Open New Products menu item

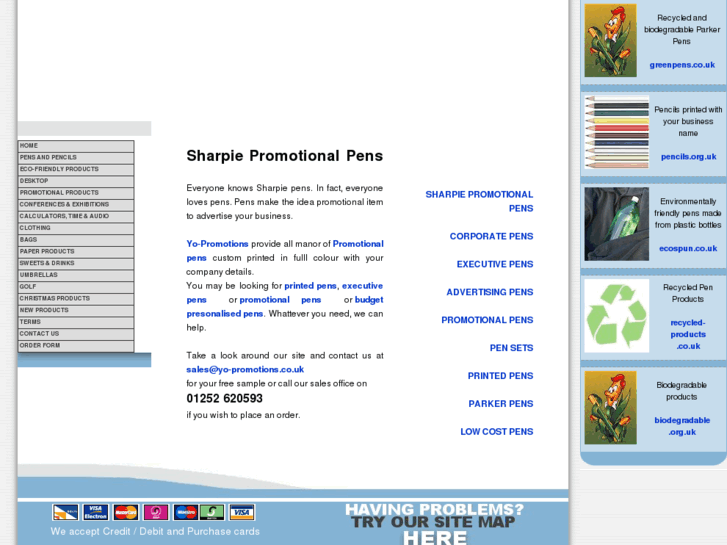pos(76,310)
